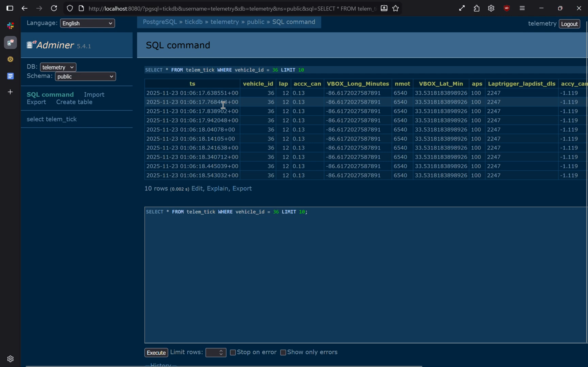The height and width of the screenshot is (367, 588).
Task: Open the uBlock Origin extension icon
Action: (506, 9)
